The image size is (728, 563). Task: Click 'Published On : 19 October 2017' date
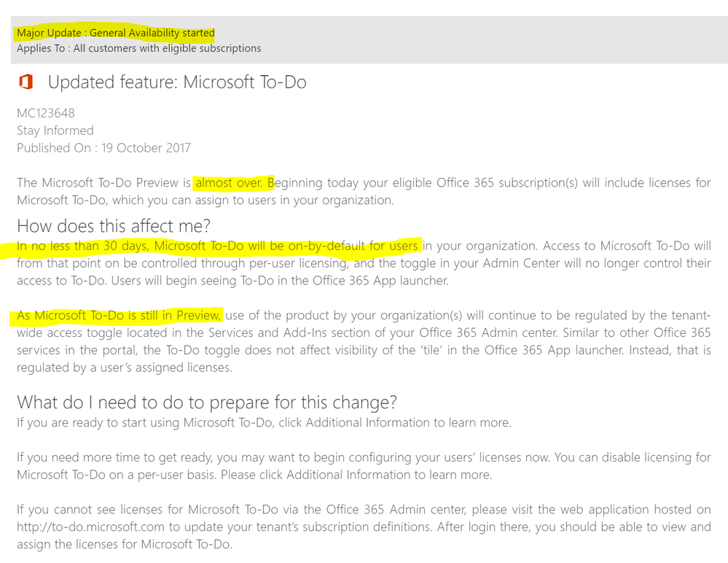tap(103, 148)
